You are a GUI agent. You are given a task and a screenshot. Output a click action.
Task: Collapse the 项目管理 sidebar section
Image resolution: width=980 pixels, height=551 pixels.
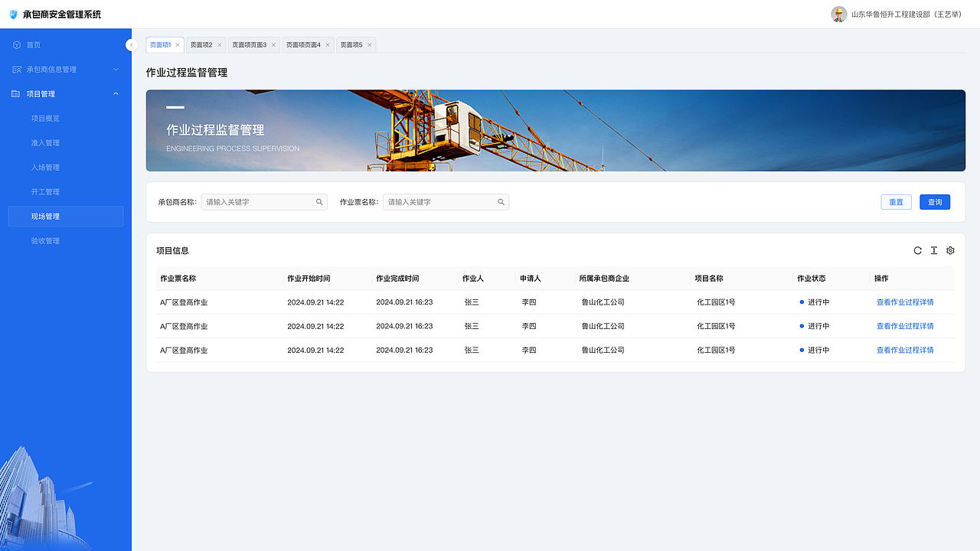point(116,93)
